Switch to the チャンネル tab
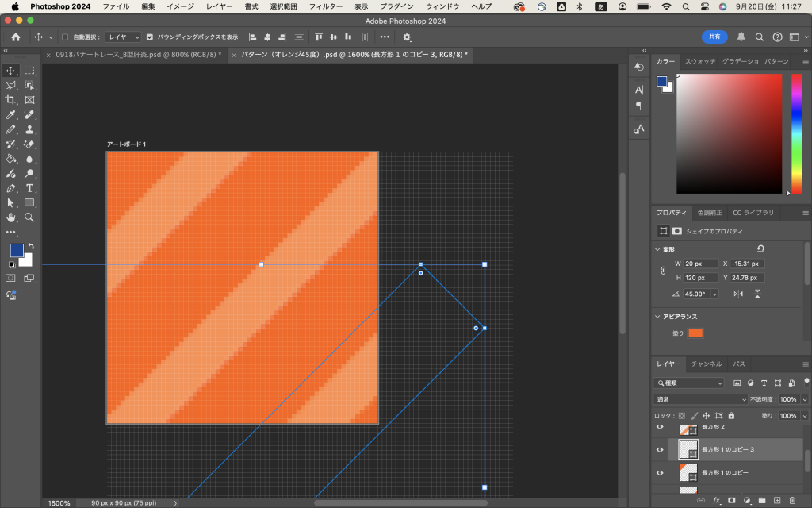Image resolution: width=812 pixels, height=508 pixels. 706,364
